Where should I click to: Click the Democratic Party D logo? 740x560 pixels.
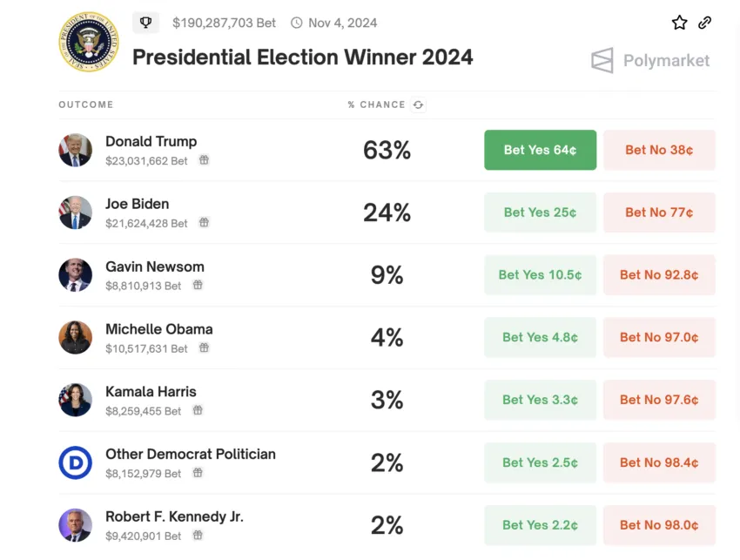(x=75, y=463)
